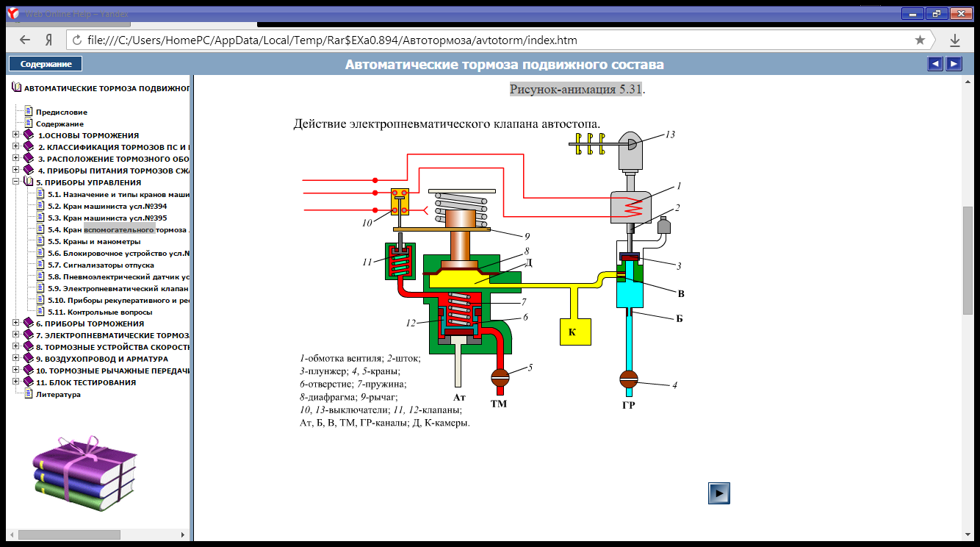Open 5.4. Кран вспомогательного тормоза
Viewport: 980px width, 547px height.
tap(119, 230)
